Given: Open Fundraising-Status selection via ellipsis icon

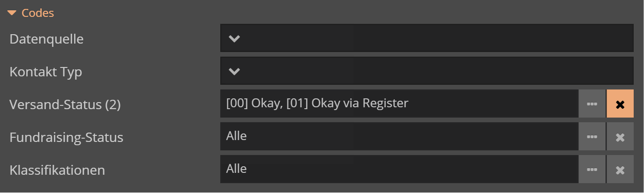Looking at the screenshot, I should pos(592,137).
